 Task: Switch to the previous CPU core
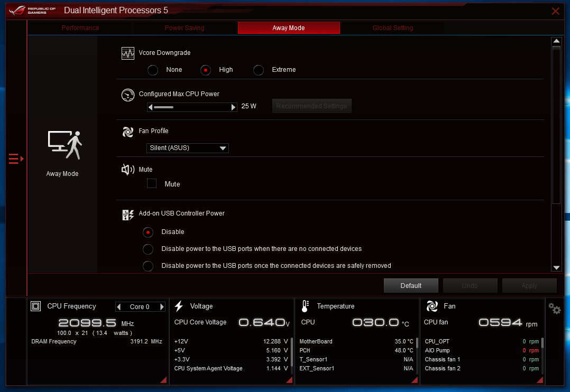pyautogui.click(x=118, y=307)
